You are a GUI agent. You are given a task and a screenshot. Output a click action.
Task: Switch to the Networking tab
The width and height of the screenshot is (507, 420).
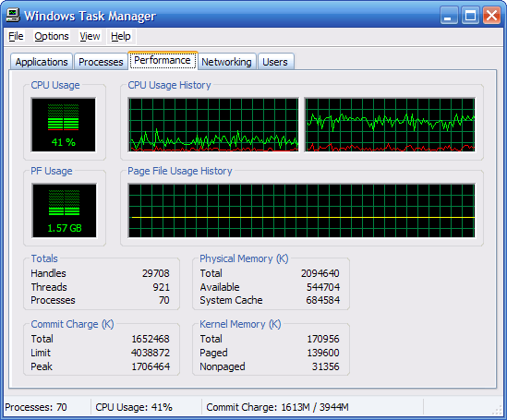click(226, 62)
